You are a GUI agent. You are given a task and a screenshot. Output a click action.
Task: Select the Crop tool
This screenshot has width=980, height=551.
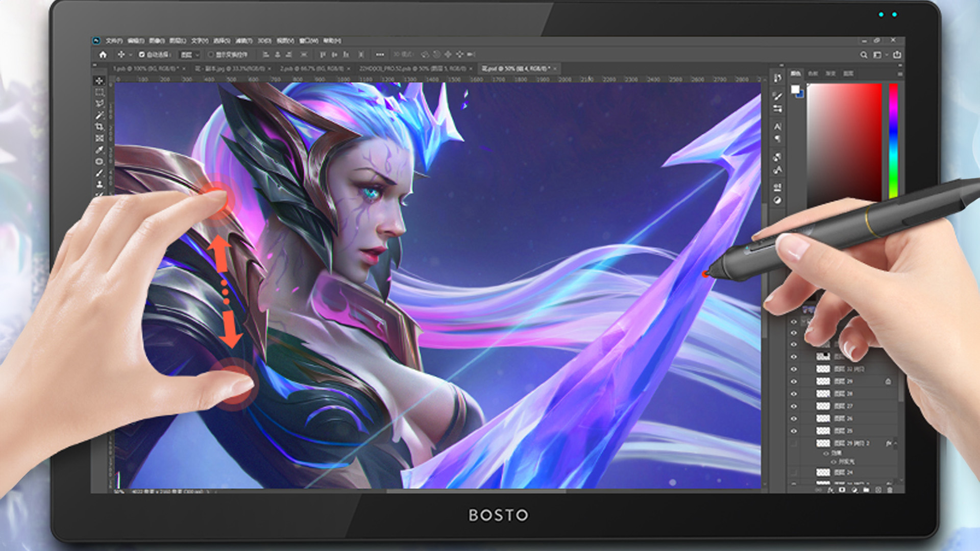[x=100, y=127]
